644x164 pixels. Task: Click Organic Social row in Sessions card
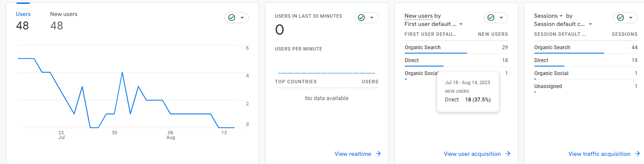586,73
